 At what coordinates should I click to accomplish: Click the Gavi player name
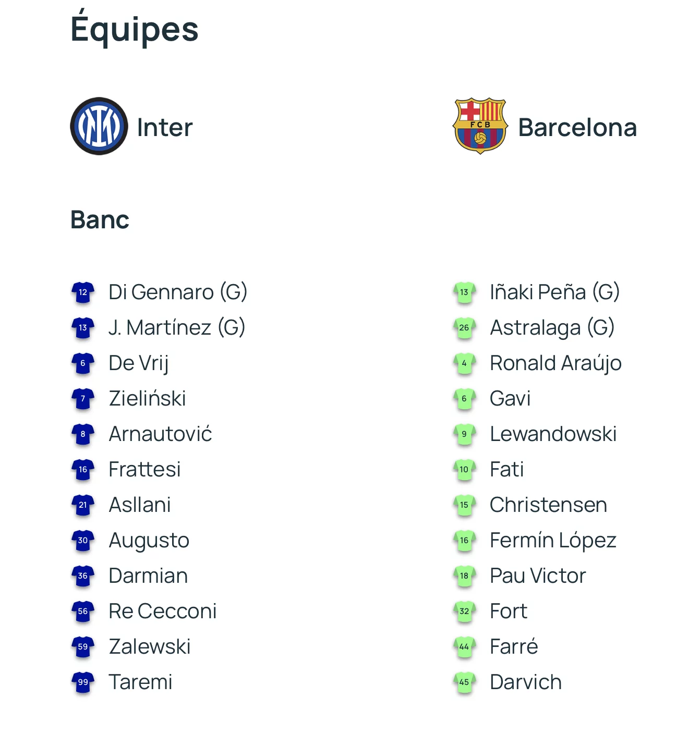pos(511,399)
